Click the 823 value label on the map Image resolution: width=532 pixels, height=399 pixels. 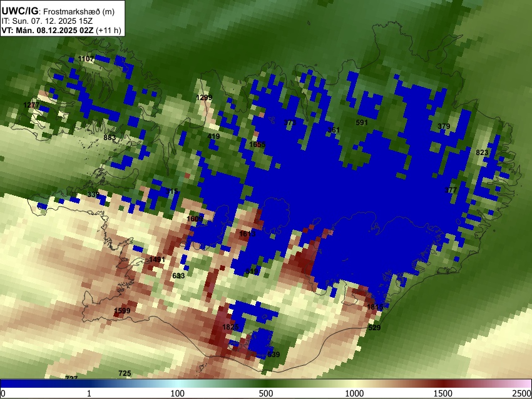coord(482,153)
